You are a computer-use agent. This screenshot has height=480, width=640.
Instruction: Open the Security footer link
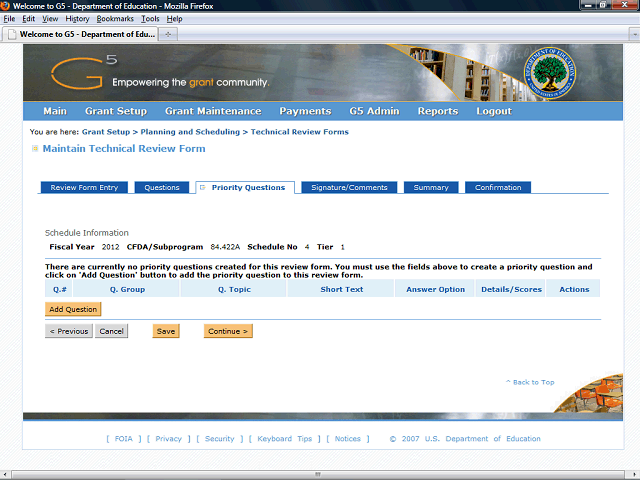point(220,439)
